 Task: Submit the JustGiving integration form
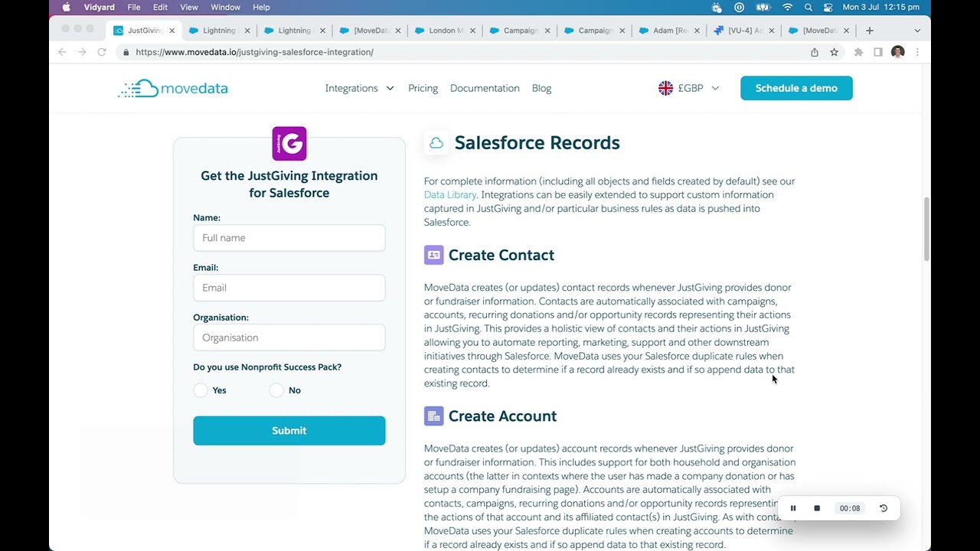tap(289, 431)
